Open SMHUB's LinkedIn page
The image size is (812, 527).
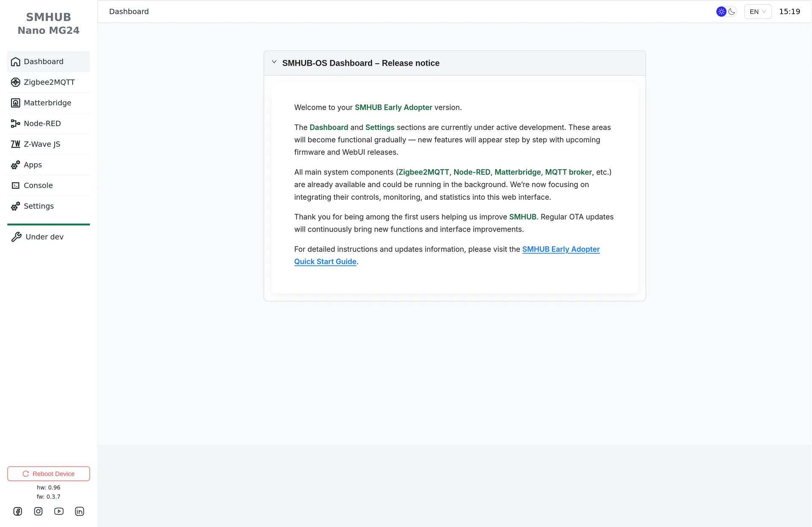coord(80,511)
